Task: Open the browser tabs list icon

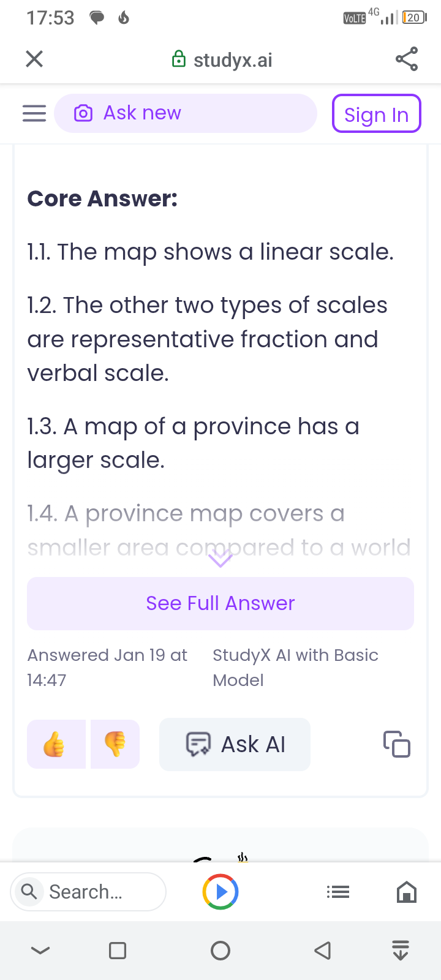Action: [x=337, y=892]
